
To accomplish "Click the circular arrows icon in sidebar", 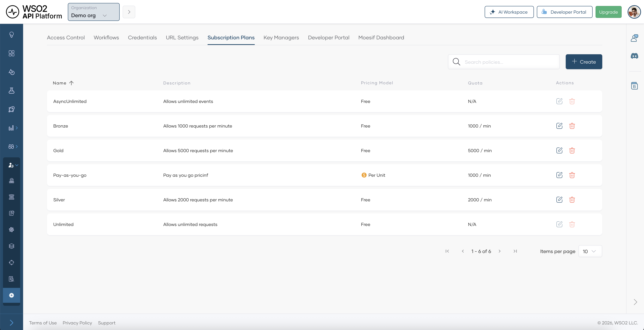I will [12, 263].
